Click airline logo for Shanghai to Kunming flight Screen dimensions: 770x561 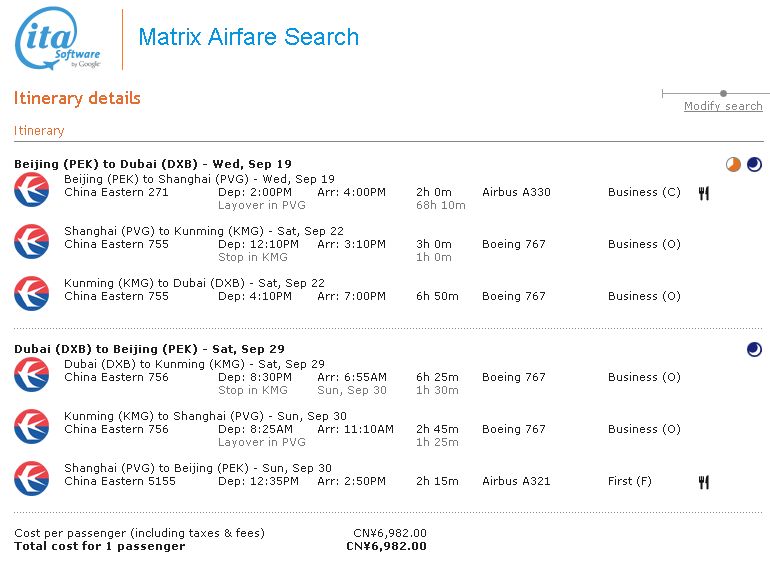tap(31, 241)
